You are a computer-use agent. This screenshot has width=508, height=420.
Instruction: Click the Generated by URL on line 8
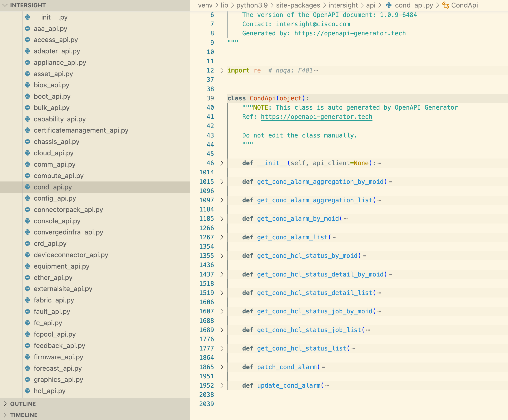click(350, 33)
